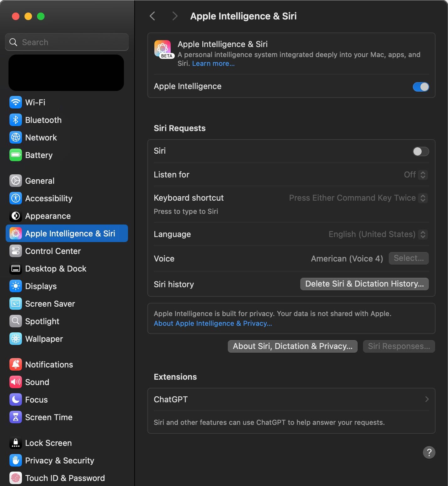
Task: Select Accessibility in the sidebar
Action: click(x=67, y=198)
